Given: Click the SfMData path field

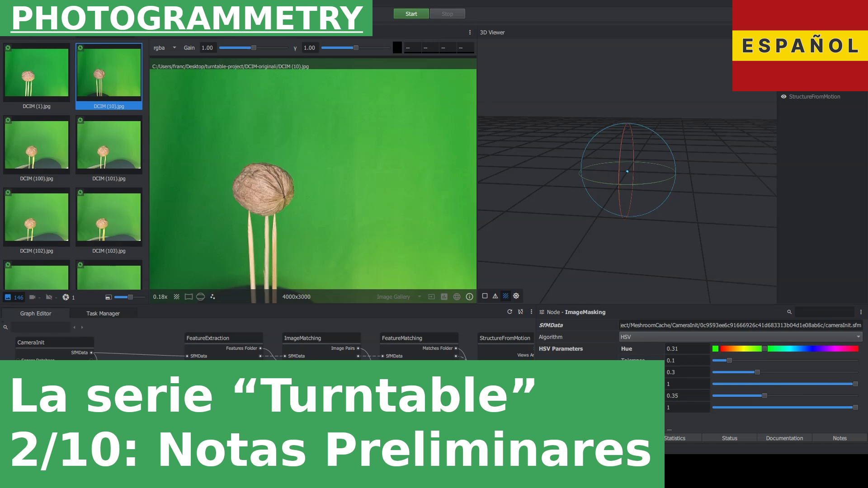Looking at the screenshot, I should 741,325.
